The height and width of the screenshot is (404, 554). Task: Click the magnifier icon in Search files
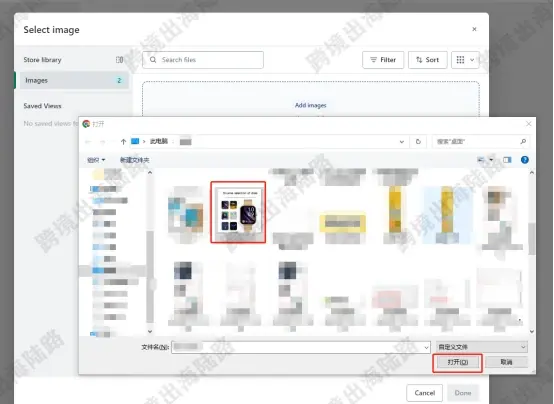click(x=153, y=60)
